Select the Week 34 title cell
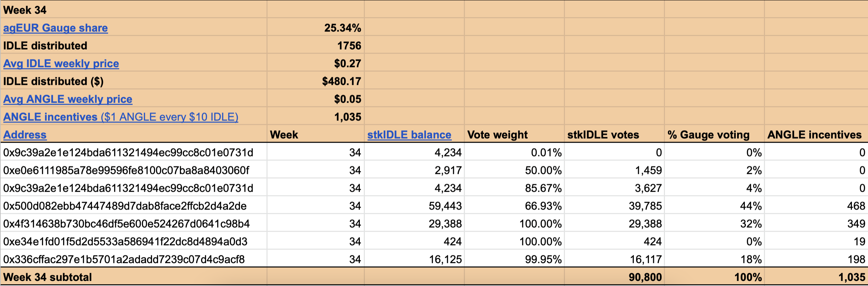 pos(134,10)
